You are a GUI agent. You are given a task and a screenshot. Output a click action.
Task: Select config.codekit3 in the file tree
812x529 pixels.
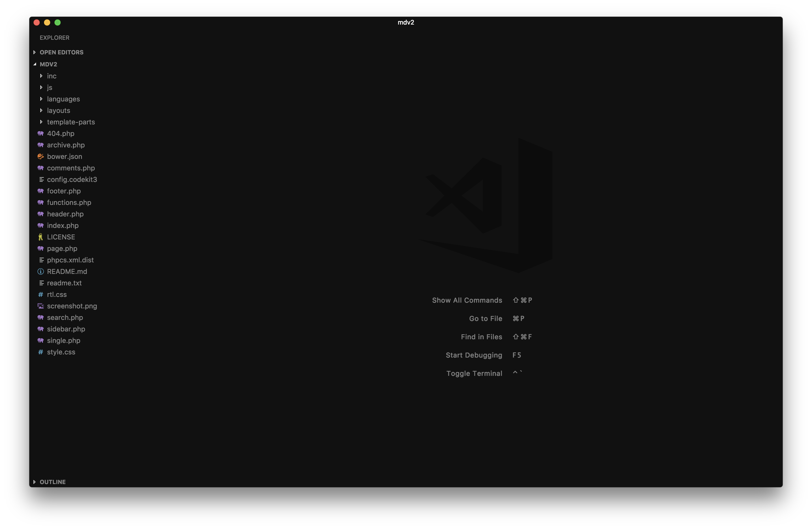[x=72, y=180]
